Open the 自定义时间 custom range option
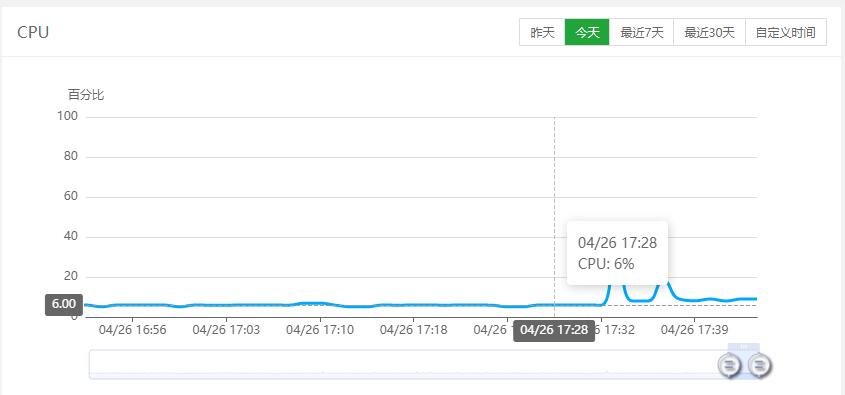This screenshot has height=395, width=845. click(786, 32)
